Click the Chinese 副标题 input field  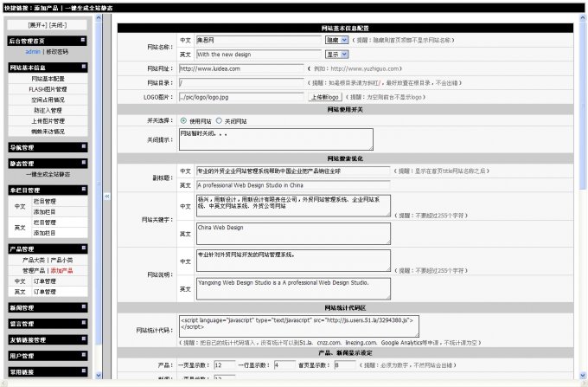[x=293, y=171]
